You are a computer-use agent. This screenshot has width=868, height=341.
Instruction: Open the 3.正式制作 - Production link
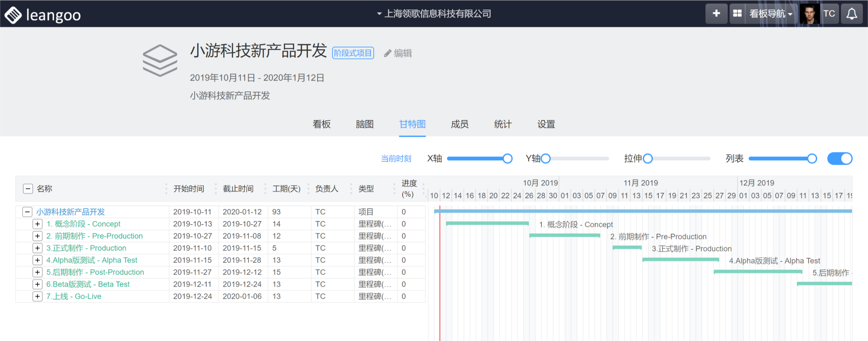click(x=86, y=248)
